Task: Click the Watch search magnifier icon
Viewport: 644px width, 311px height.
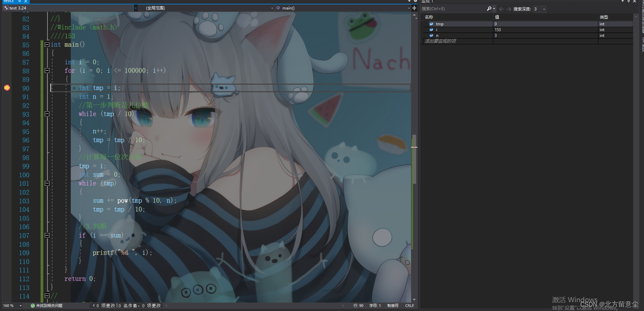Action: coord(489,9)
